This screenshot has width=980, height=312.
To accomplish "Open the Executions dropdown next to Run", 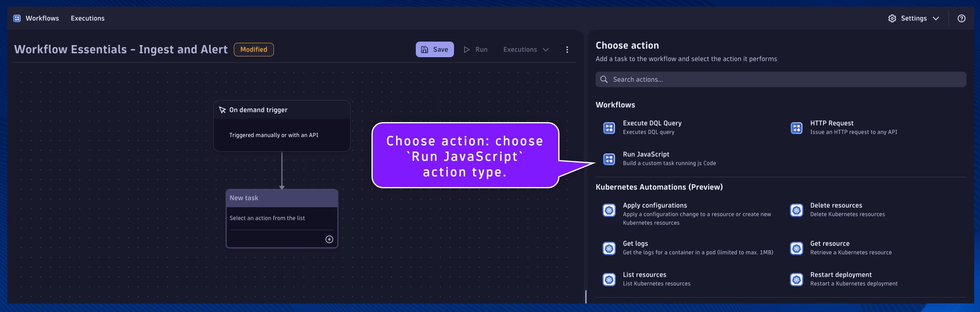I will (x=526, y=49).
